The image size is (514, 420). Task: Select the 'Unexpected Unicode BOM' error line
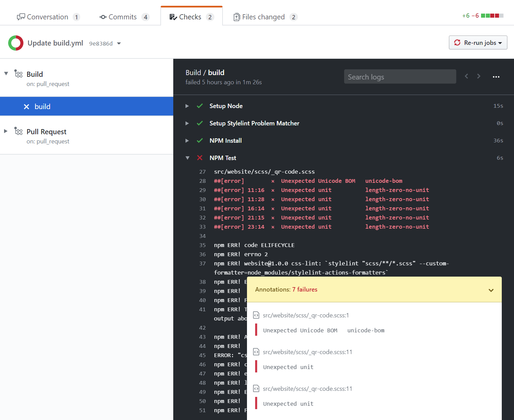coord(308,181)
